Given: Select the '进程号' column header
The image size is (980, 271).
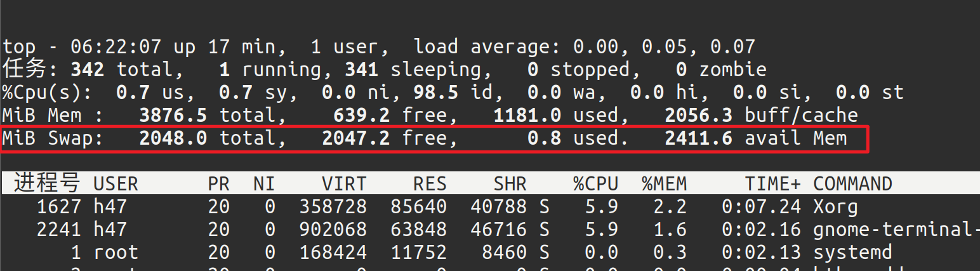Looking at the screenshot, I should point(47,183).
